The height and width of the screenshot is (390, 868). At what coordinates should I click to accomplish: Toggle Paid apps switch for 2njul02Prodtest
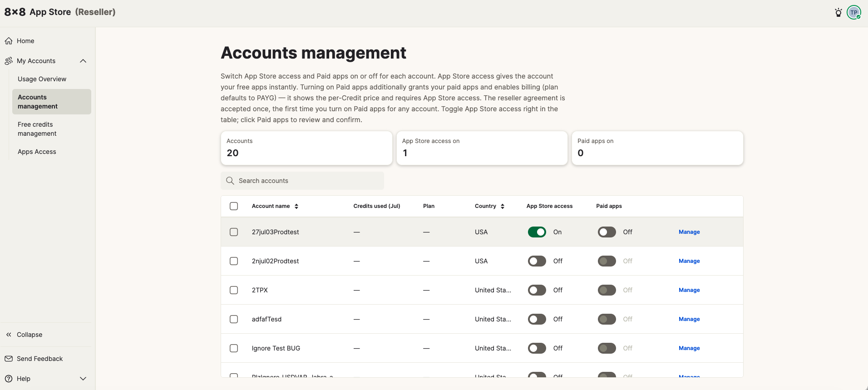pos(607,261)
